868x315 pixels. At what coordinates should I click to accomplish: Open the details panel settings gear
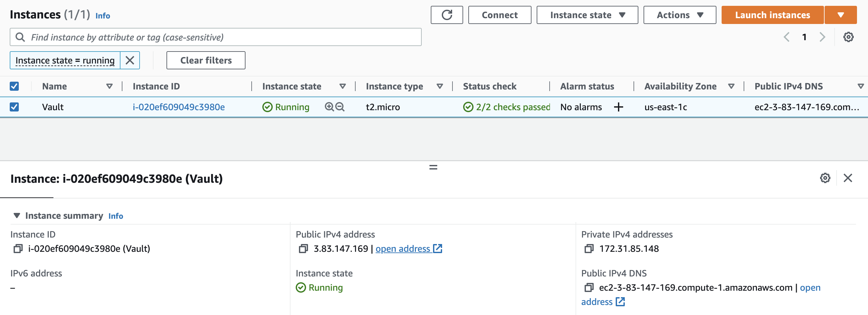tap(825, 178)
